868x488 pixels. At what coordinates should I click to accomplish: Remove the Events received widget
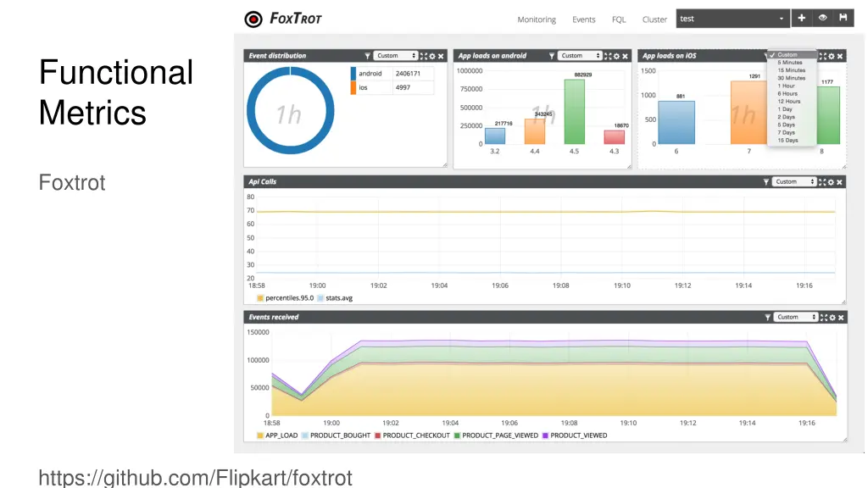pyautogui.click(x=841, y=318)
